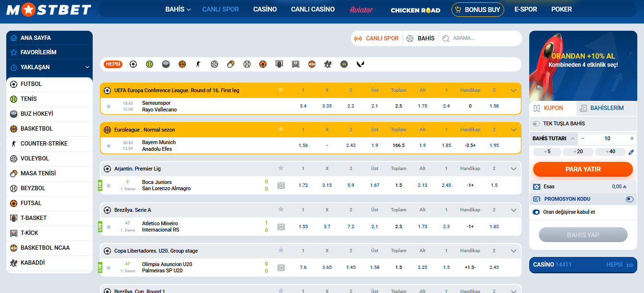Image resolution: width=644 pixels, height=293 pixels.
Task: Enable the Tek Tuşla Bahis toggle
Action: [x=536, y=124]
